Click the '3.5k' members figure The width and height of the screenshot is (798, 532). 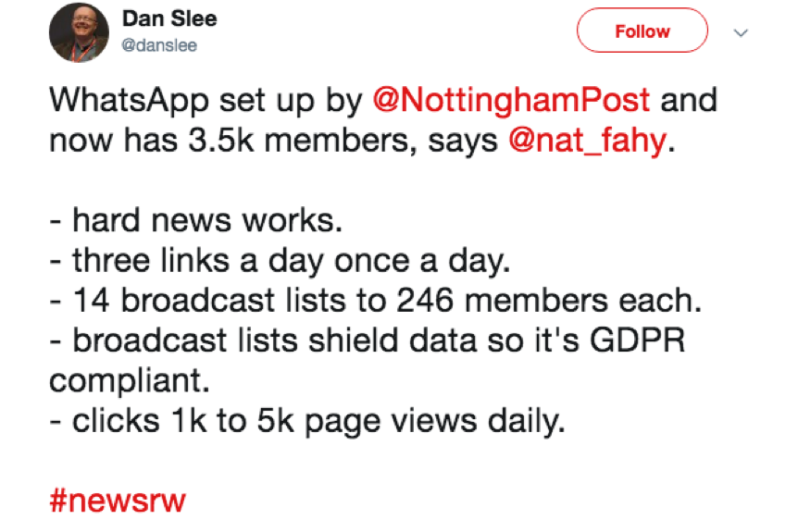221,140
